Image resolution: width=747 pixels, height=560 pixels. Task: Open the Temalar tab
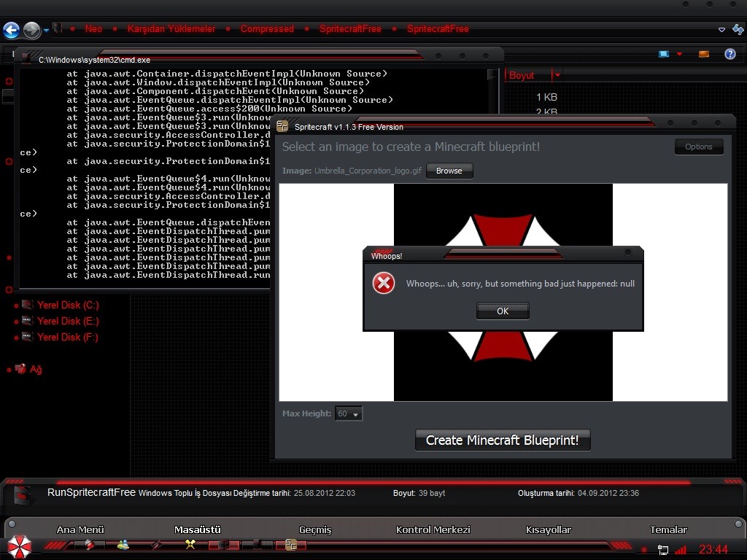(x=668, y=529)
